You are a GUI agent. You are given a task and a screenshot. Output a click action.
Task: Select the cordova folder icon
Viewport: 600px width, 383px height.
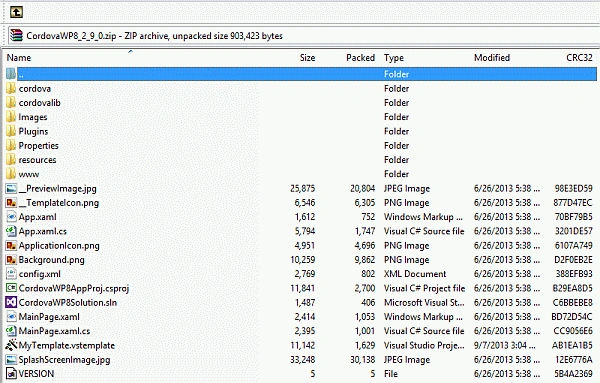coord(11,88)
